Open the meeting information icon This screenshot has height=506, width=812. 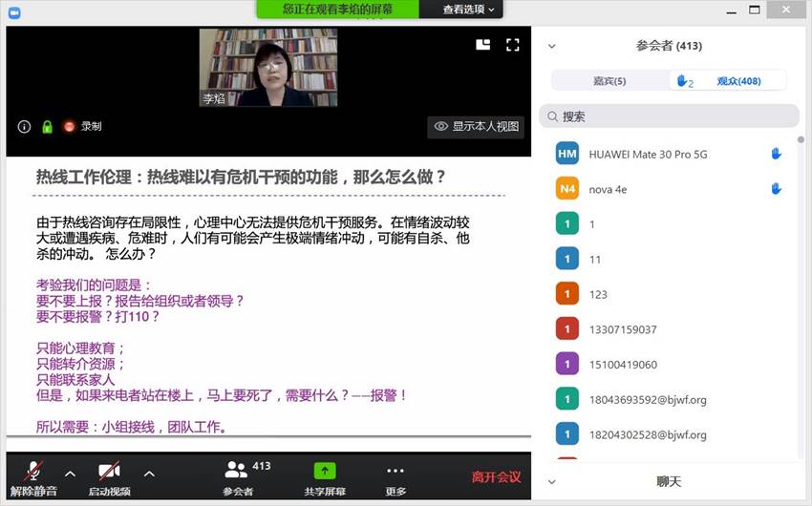(x=24, y=127)
